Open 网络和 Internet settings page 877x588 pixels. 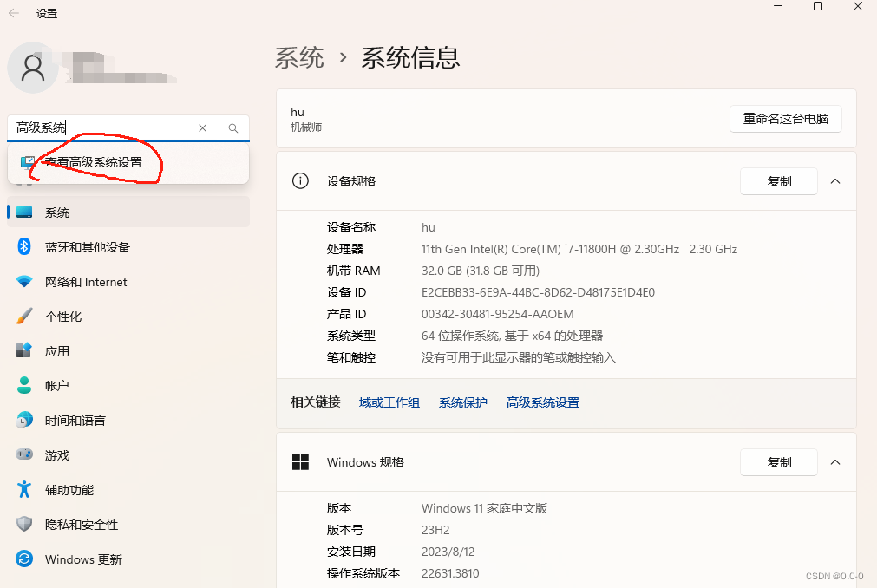tap(128, 281)
